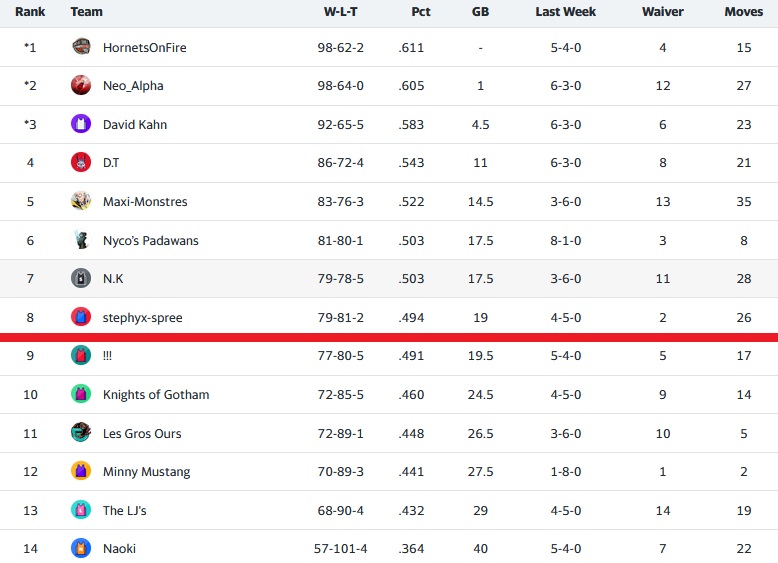The height and width of the screenshot is (563, 778).
Task: Select the gray N.K jersey icon
Action: click(x=81, y=278)
